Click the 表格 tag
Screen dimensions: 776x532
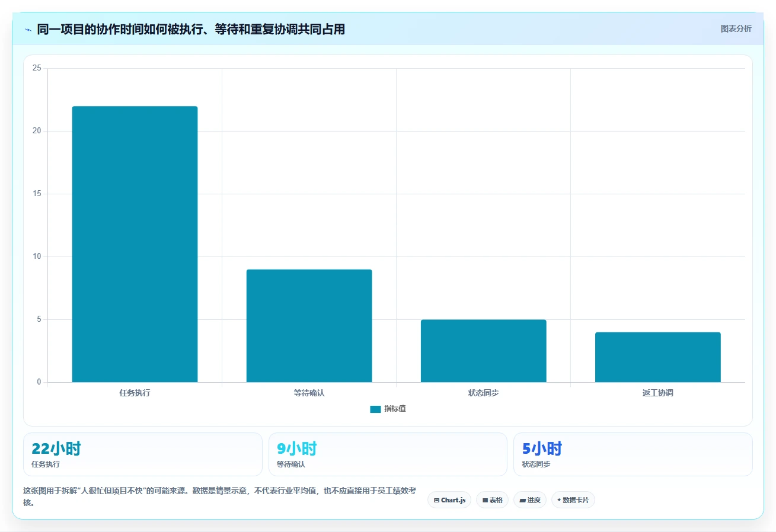[492, 500]
